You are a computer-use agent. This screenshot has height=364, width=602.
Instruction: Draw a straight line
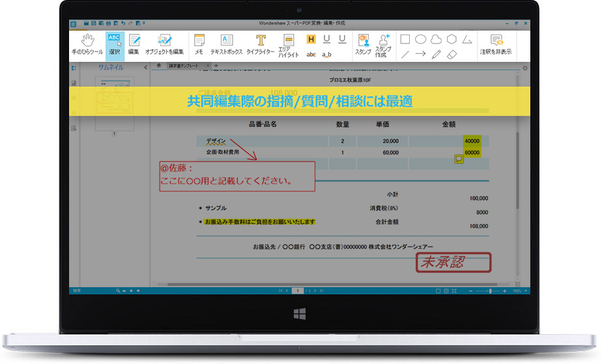[405, 55]
